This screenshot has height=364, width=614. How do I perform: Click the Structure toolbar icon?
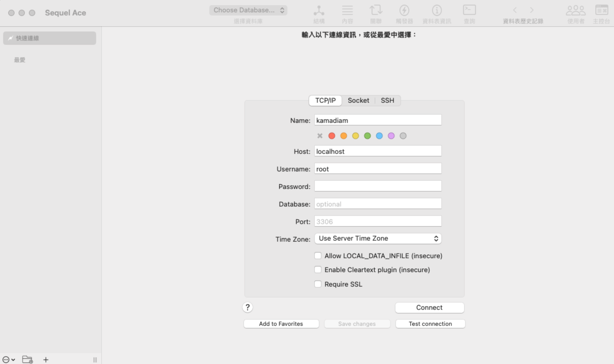[319, 10]
